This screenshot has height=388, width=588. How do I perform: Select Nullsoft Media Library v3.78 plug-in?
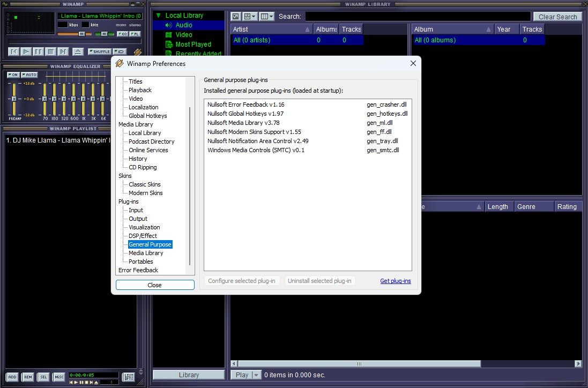pyautogui.click(x=308, y=123)
